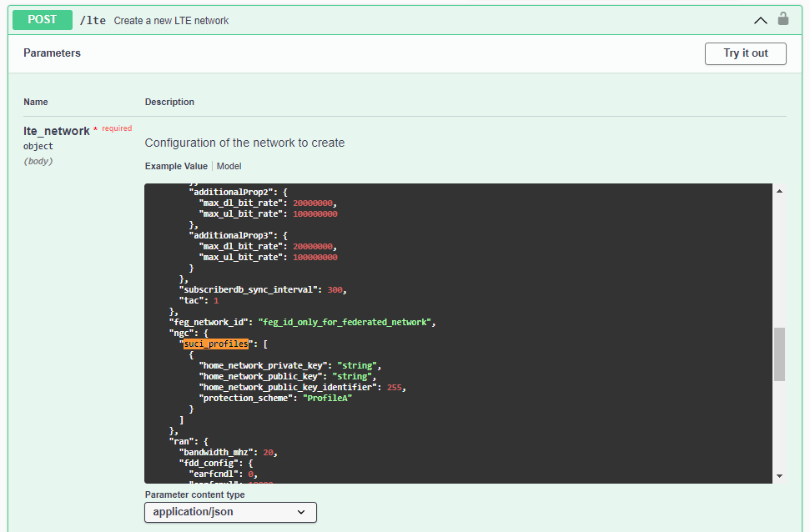810x532 pixels.
Task: Click the subscriberdb_sync_interval value 300
Action: coord(336,289)
